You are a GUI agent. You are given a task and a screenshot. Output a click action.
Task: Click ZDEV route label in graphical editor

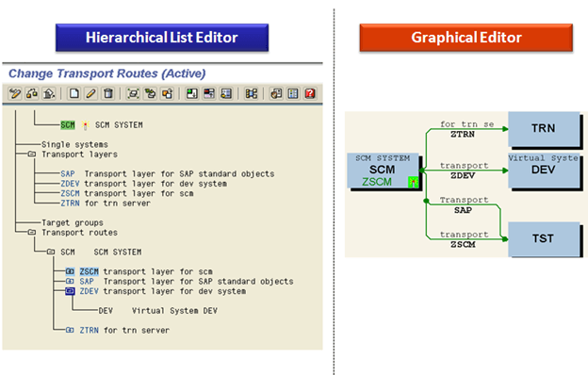tap(463, 175)
